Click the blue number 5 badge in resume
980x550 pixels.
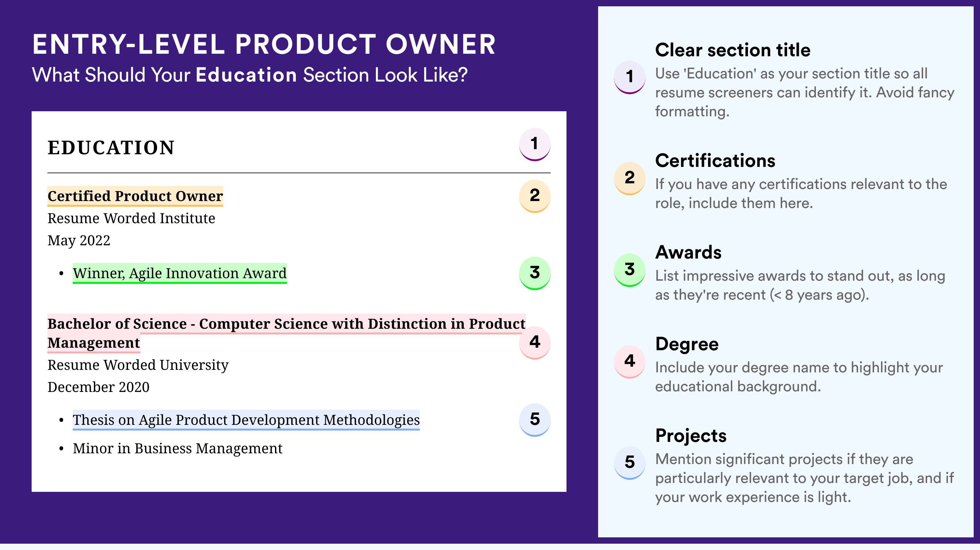click(x=535, y=419)
